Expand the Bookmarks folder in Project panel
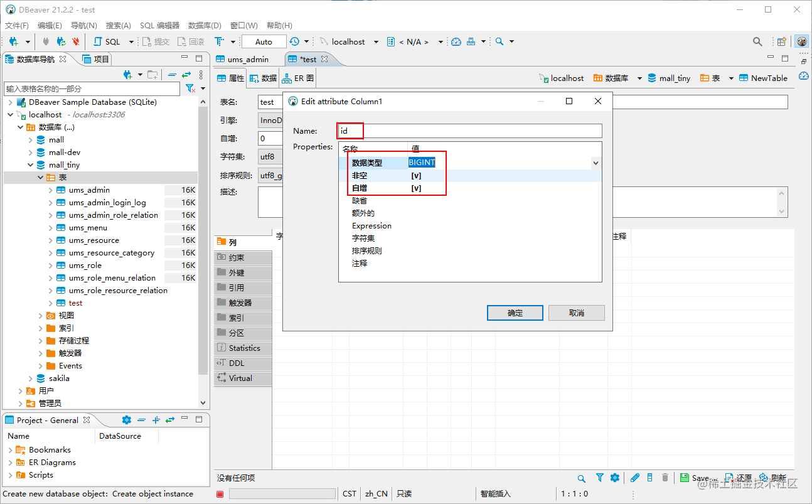The width and height of the screenshot is (812, 504). pyautogui.click(x=11, y=450)
